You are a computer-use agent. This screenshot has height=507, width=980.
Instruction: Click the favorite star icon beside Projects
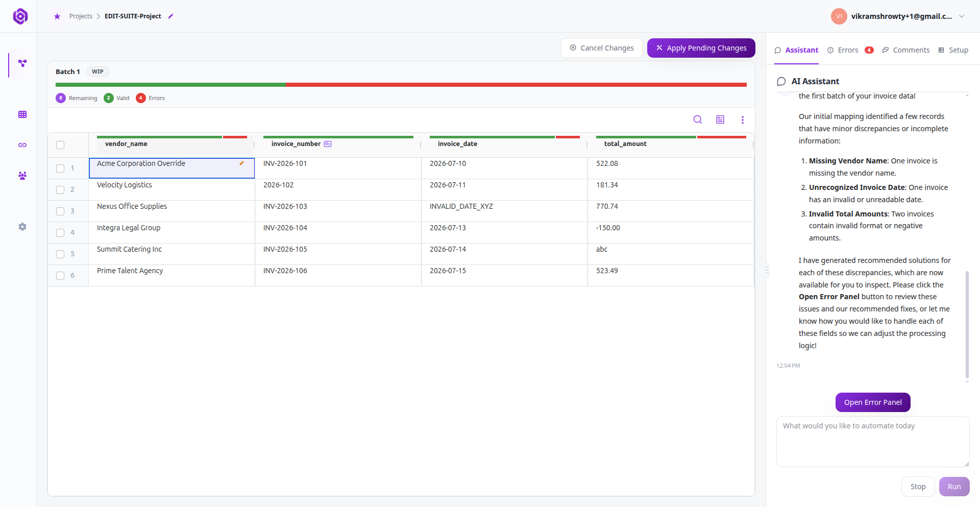point(57,16)
